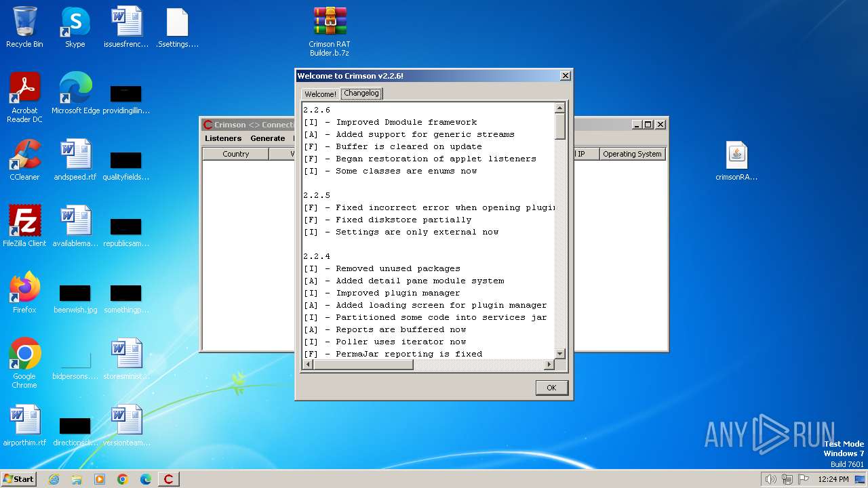Click 'Buffer is cleared on update' line

(409, 146)
